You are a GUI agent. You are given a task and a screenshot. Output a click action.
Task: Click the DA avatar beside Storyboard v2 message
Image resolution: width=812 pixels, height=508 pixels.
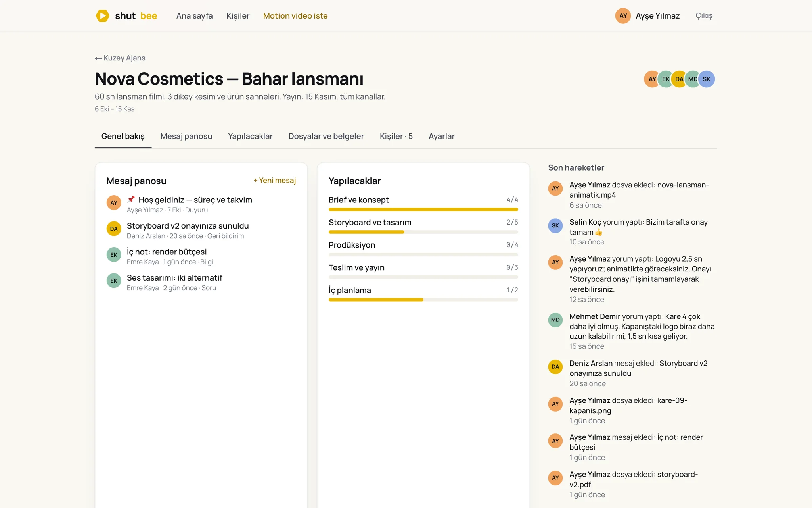[x=114, y=229]
